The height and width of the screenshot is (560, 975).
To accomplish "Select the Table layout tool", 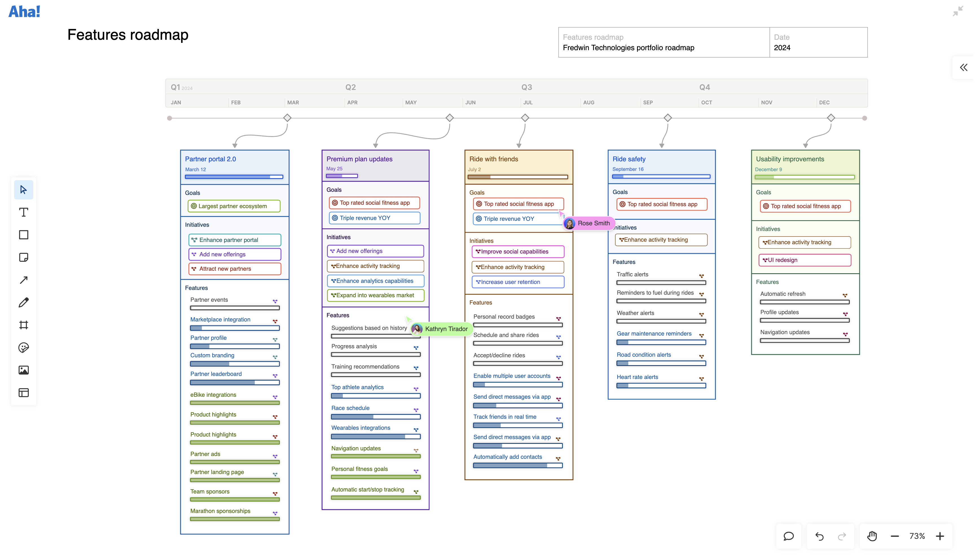I will pyautogui.click(x=23, y=393).
